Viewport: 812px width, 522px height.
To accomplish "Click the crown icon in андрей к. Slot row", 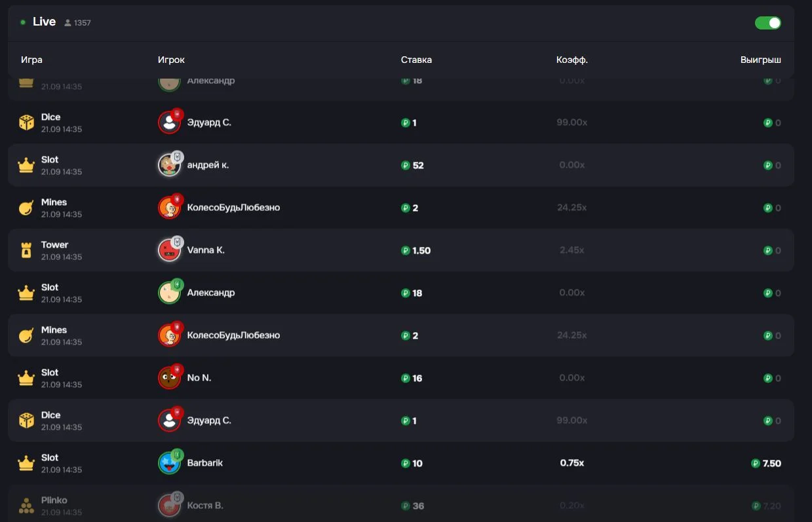I will click(x=26, y=165).
